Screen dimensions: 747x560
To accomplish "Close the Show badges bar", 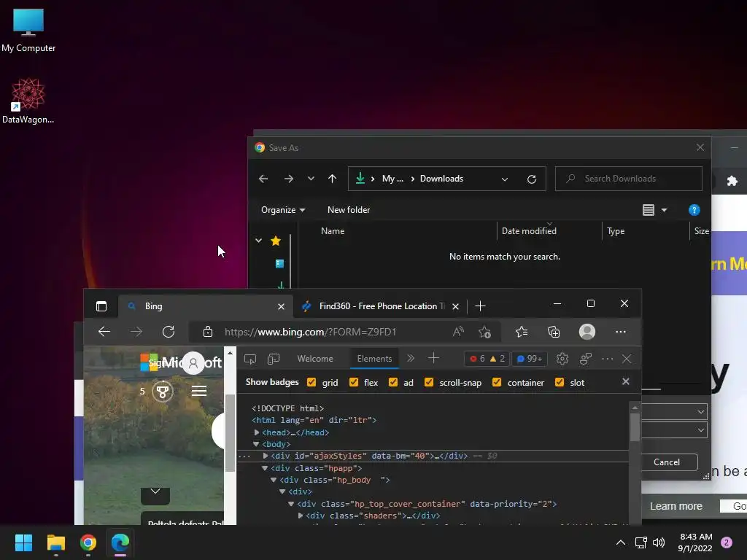I will tap(625, 381).
